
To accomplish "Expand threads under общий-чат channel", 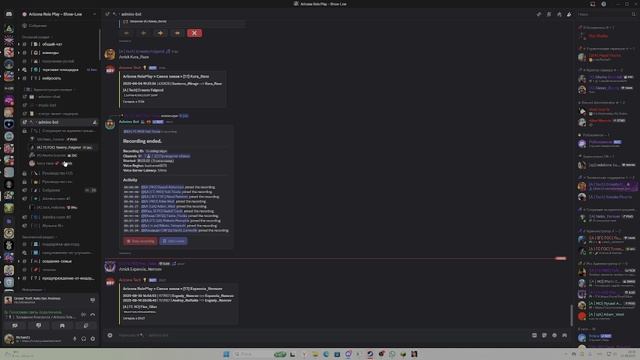I will point(18,44).
